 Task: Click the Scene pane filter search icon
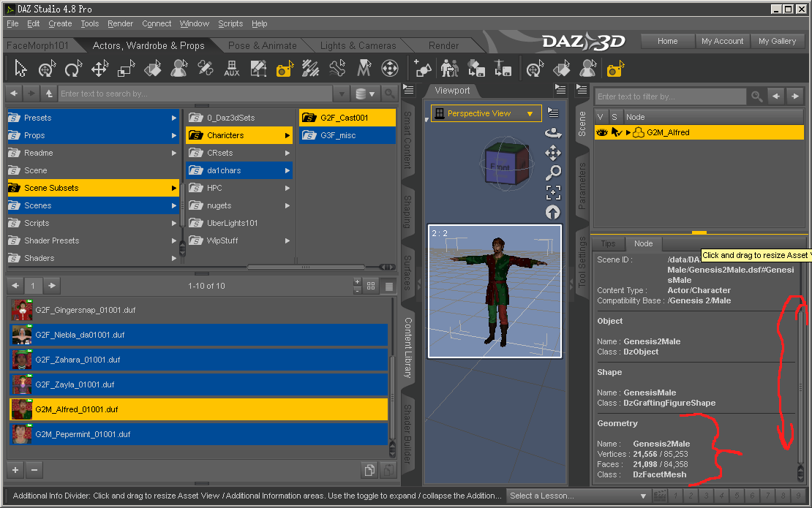pos(756,96)
